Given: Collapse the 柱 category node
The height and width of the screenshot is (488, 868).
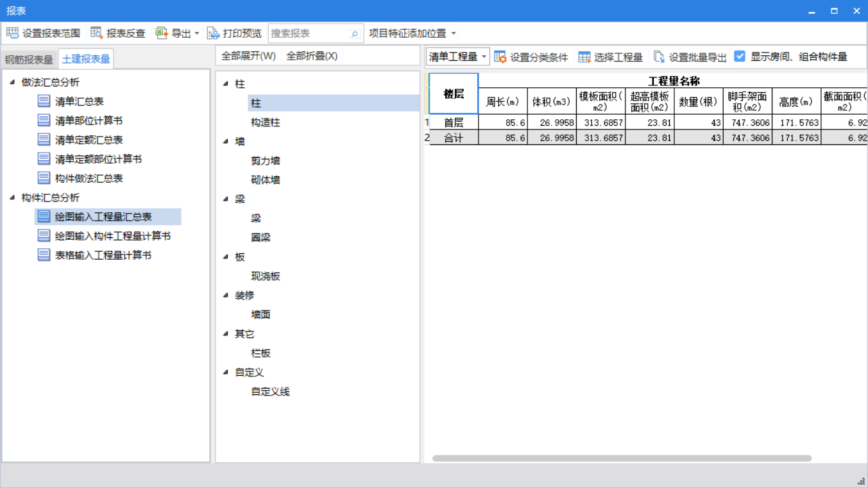Looking at the screenshot, I should 226,83.
